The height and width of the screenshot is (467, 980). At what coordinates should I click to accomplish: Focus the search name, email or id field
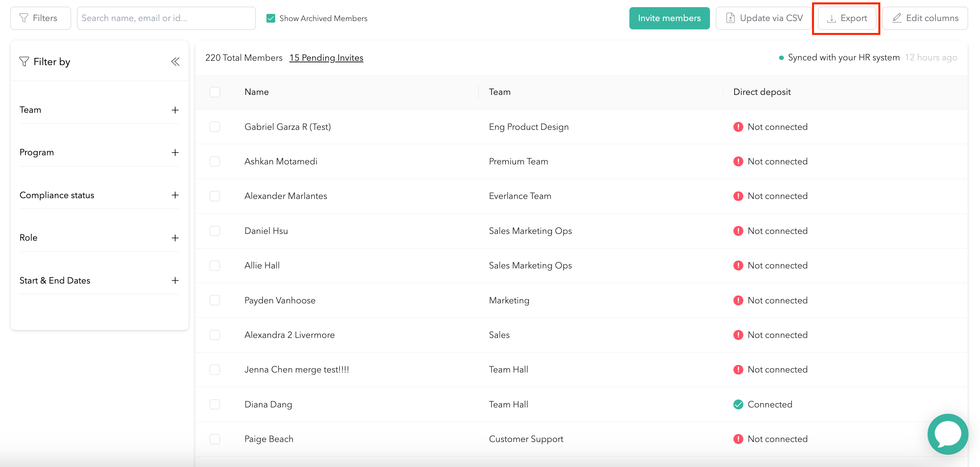click(x=166, y=18)
